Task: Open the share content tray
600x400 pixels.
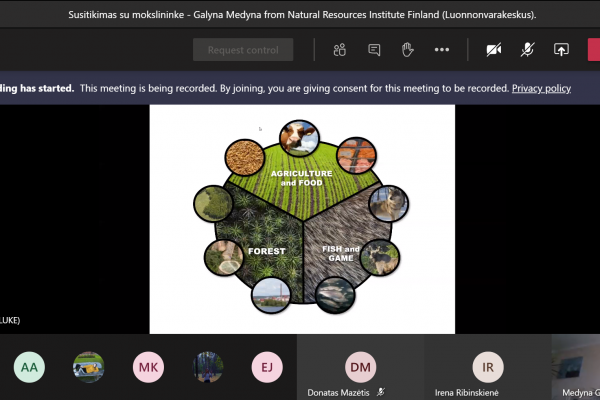Action: coord(561,50)
